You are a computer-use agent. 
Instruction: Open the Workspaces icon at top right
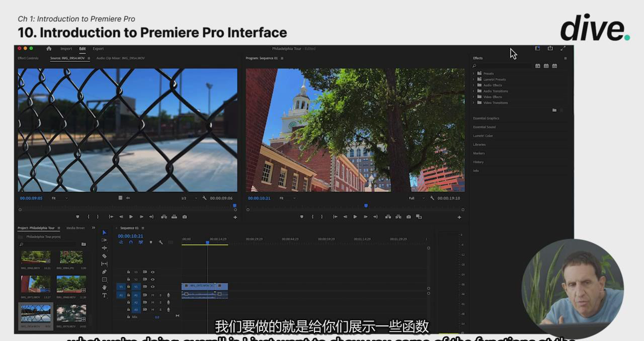(x=537, y=48)
